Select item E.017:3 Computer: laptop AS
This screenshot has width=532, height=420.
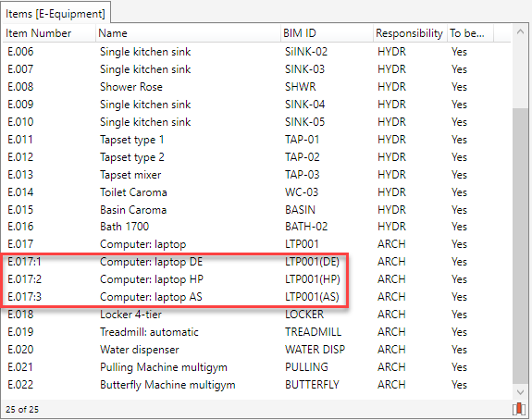coord(256,297)
